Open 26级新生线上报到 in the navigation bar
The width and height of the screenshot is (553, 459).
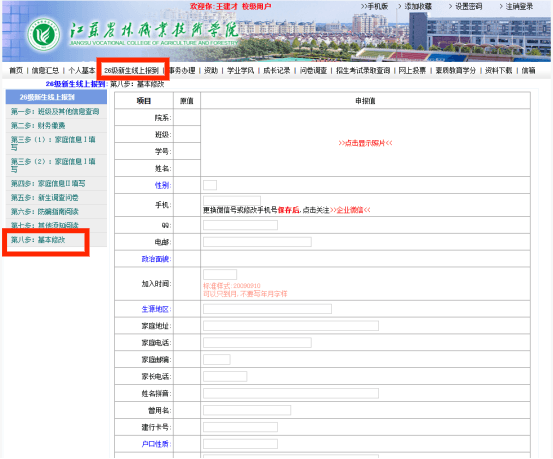(x=131, y=71)
